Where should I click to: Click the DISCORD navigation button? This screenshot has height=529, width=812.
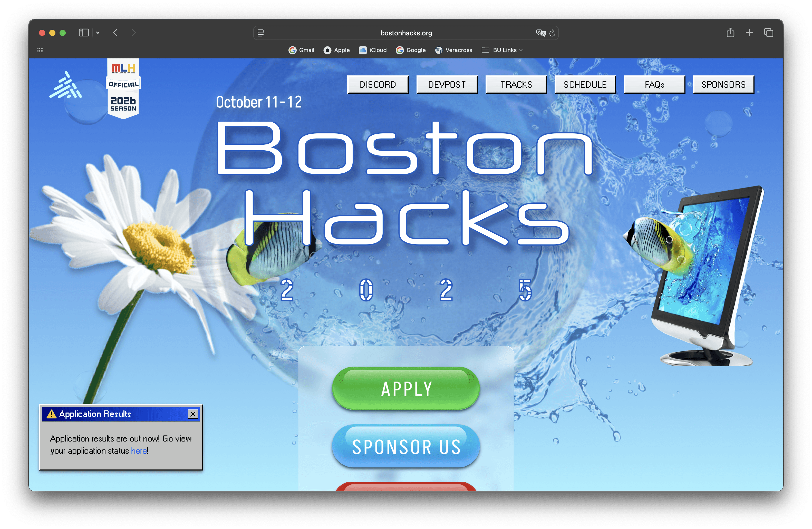pos(378,85)
